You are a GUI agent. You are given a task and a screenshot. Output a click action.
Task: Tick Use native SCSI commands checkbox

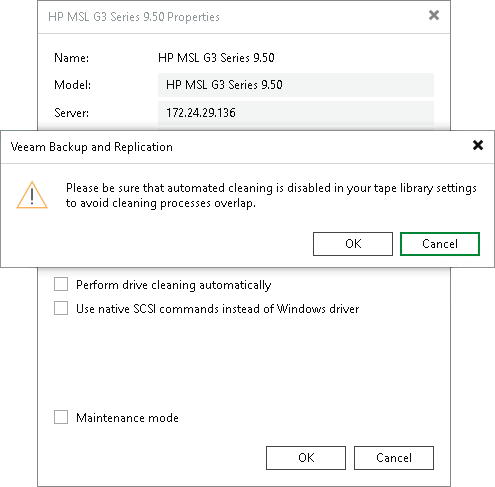[x=61, y=308]
